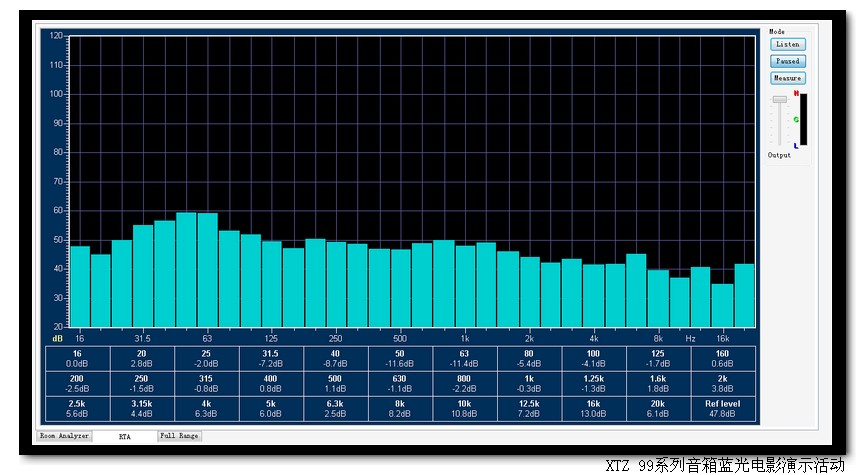Select the 16k 13.0dB cell
This screenshot has width=865, height=475.
pyautogui.click(x=594, y=409)
